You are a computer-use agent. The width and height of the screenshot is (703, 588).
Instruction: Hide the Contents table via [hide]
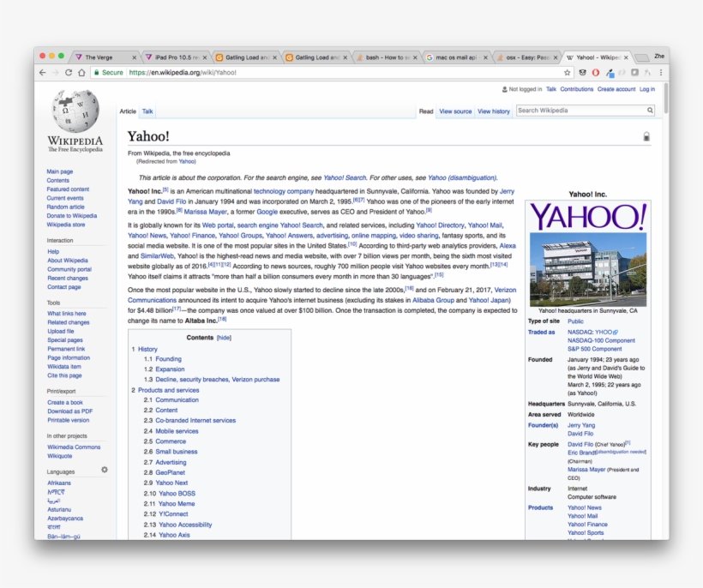[224, 338]
